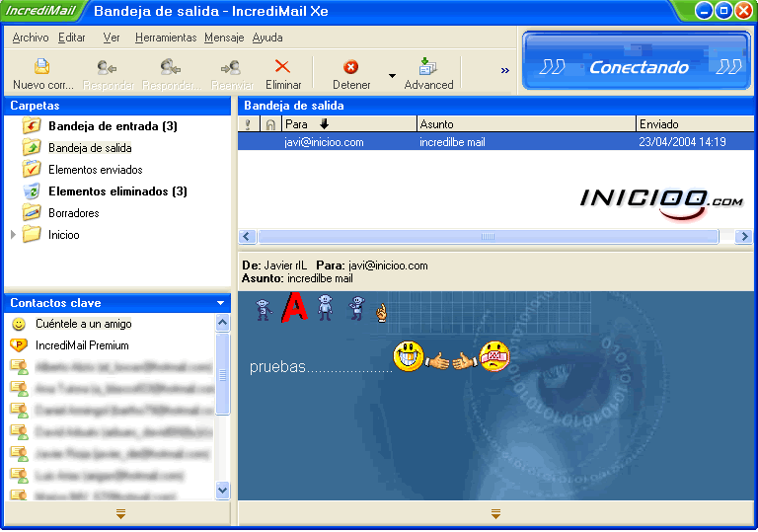The width and height of the screenshot is (758, 532).
Task: Expand the bottom handle under contacts panel
Action: [x=120, y=513]
